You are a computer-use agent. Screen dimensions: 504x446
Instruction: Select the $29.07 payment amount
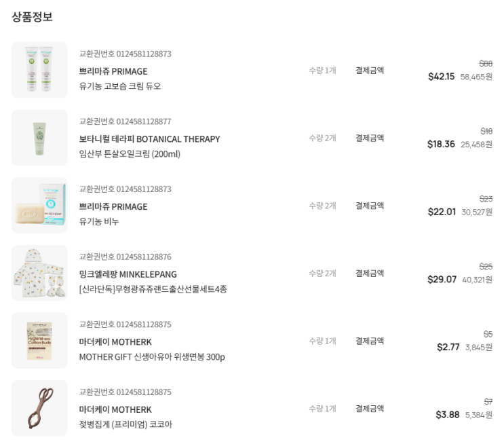pyautogui.click(x=442, y=279)
